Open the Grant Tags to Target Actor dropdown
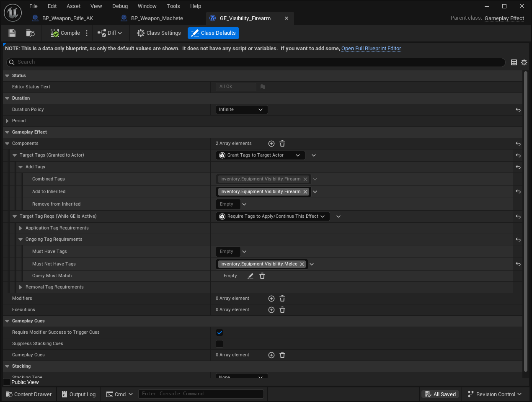This screenshot has width=532, height=402. pos(260,155)
